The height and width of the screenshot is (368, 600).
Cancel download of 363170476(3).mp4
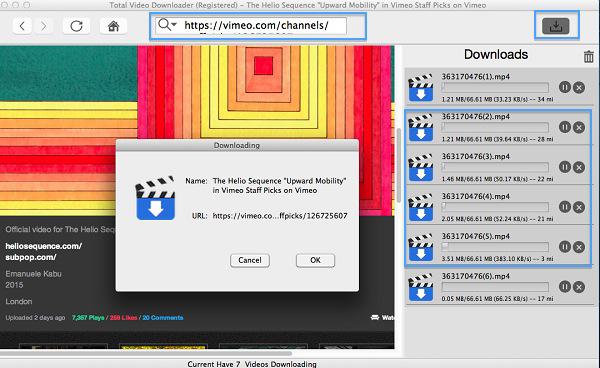pos(579,167)
